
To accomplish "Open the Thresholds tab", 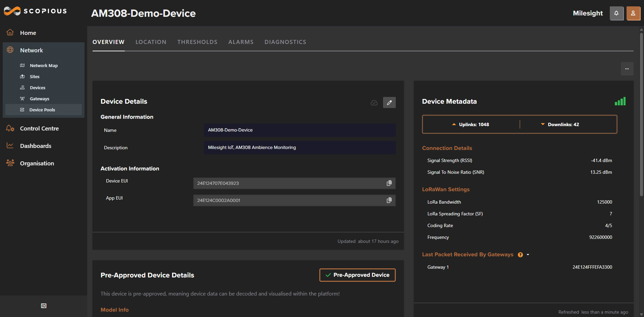I will click(x=198, y=42).
